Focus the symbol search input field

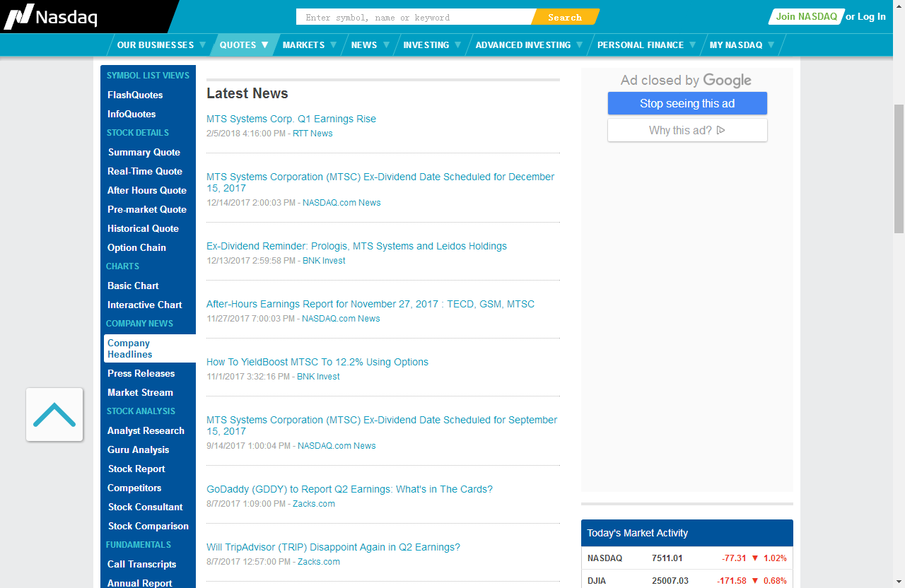point(416,17)
